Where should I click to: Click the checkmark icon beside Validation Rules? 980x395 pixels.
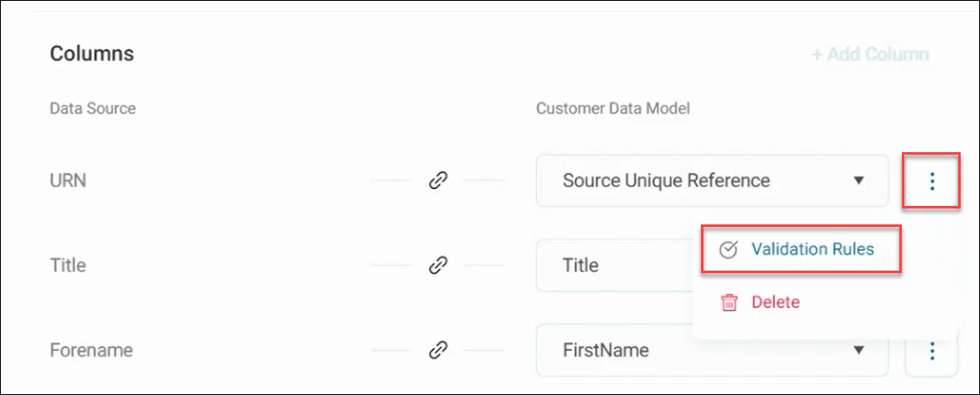point(728,250)
